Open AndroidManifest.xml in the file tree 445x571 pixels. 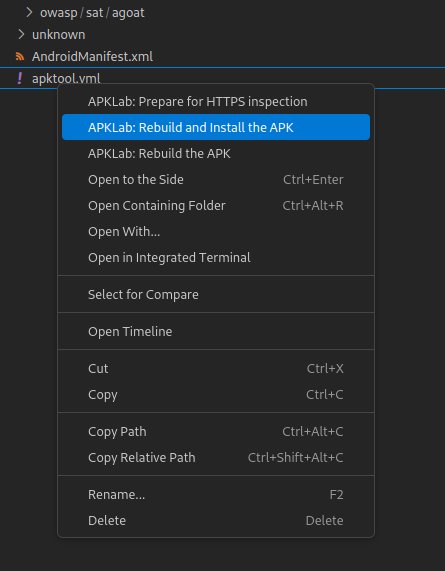[92, 56]
